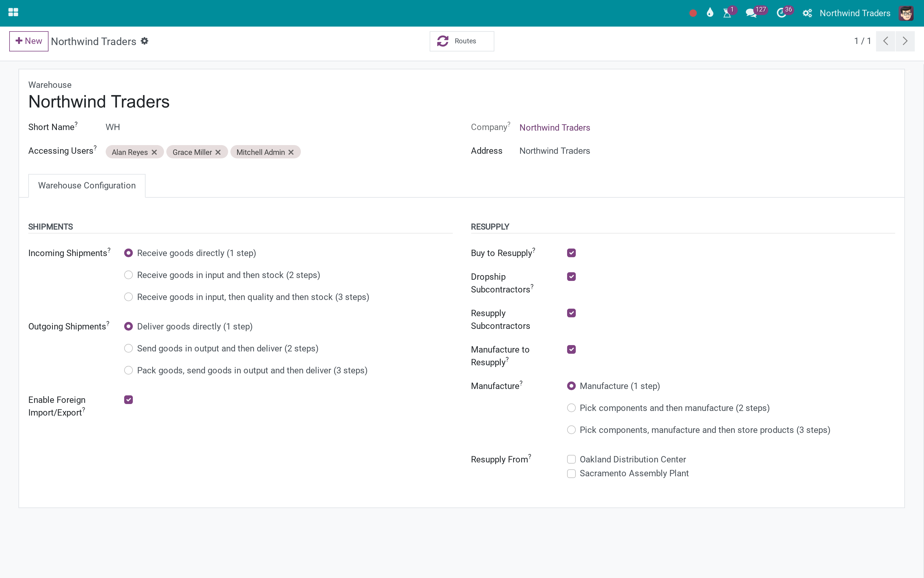Select Receive goods directly (1 step)
Image resolution: width=924 pixels, height=578 pixels.
click(x=128, y=253)
